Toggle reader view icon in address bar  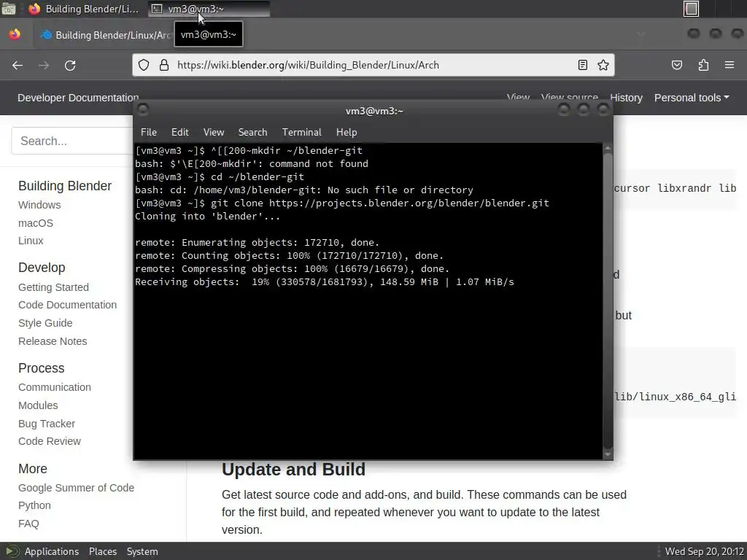pos(582,65)
